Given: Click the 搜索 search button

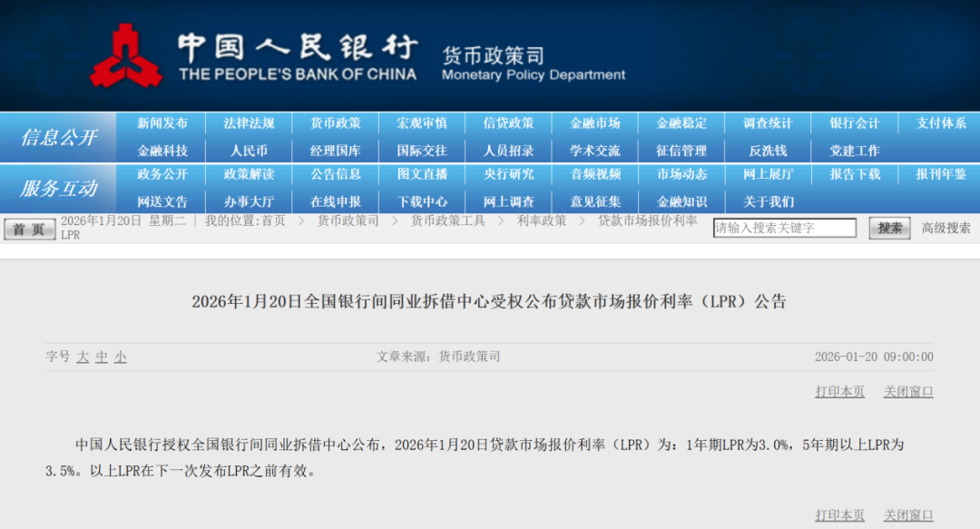Looking at the screenshot, I should tap(889, 229).
